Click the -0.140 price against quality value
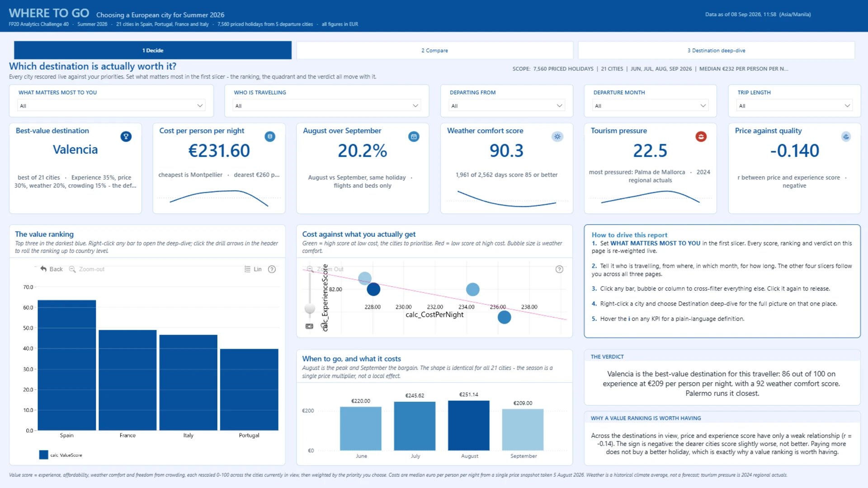The image size is (868, 488). [794, 150]
